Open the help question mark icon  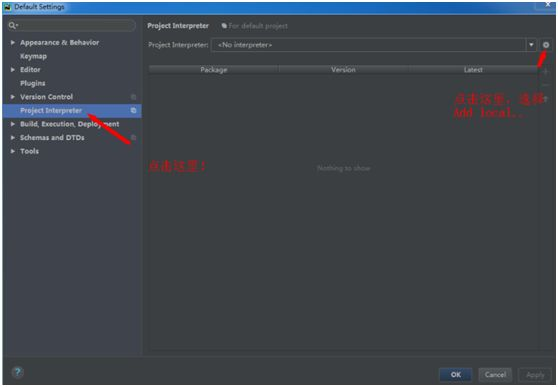point(17,372)
